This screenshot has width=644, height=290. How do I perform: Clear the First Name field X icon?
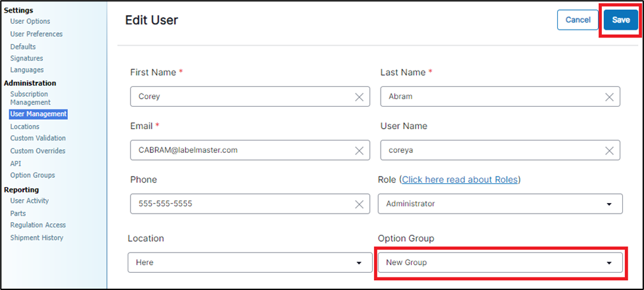click(359, 96)
